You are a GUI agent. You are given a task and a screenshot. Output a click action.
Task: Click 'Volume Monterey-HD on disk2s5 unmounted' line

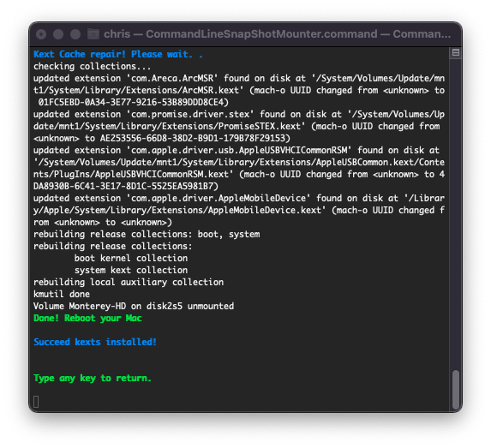134,306
